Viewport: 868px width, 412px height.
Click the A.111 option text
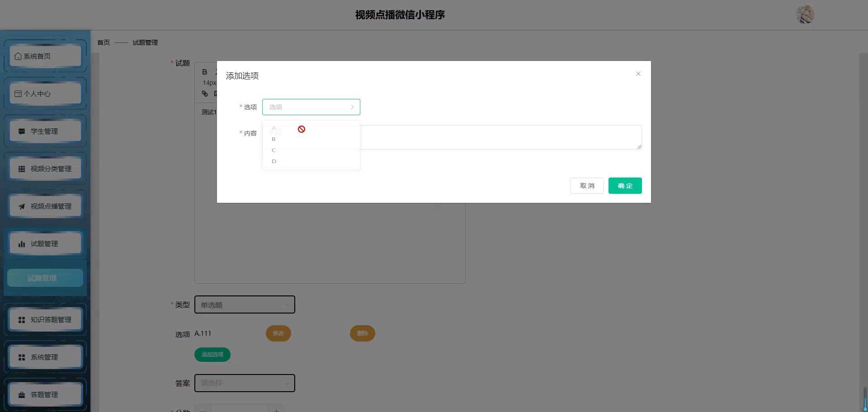coord(203,333)
